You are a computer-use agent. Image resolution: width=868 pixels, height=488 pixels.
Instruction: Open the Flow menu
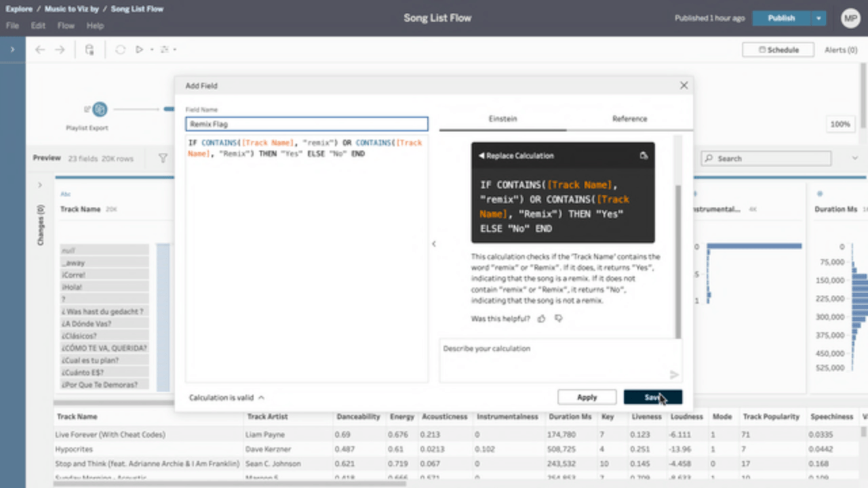(66, 25)
